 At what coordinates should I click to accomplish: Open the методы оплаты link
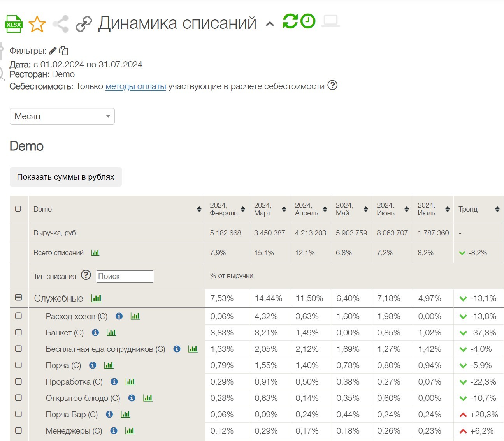tap(135, 86)
